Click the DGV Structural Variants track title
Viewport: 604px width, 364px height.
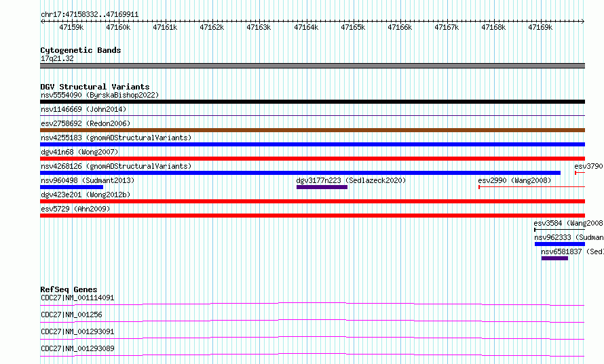tap(95, 87)
